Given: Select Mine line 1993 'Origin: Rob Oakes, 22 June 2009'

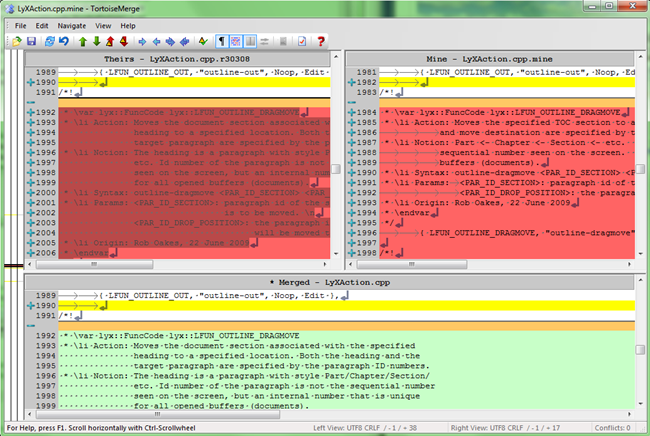Looking at the screenshot, I should (507, 203).
